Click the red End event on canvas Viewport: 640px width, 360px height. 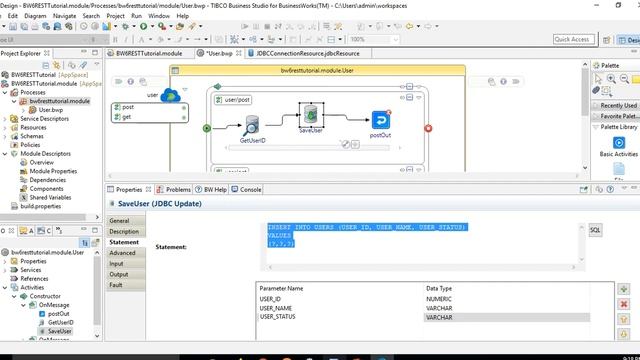pyautogui.click(x=428, y=128)
